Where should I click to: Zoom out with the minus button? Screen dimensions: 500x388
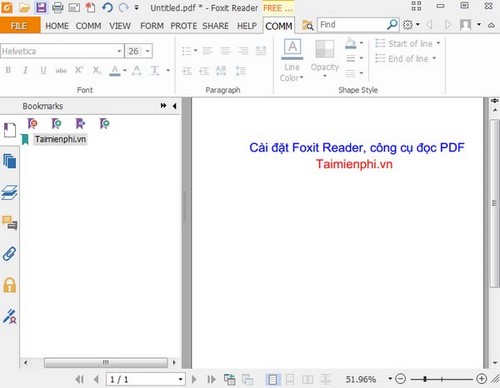tap(401, 379)
